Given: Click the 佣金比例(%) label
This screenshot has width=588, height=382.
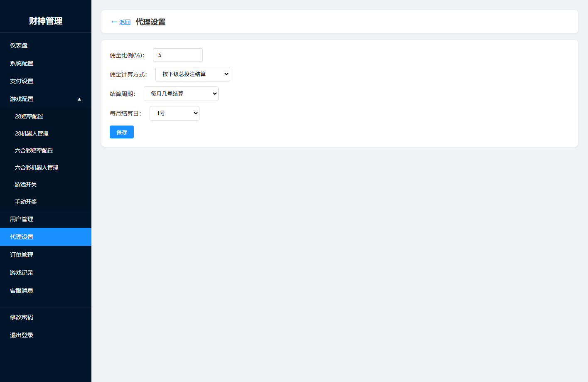Looking at the screenshot, I should [127, 55].
